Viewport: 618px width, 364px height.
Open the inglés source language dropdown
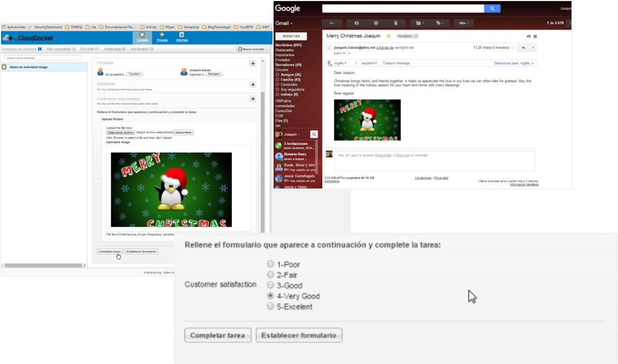(x=341, y=63)
